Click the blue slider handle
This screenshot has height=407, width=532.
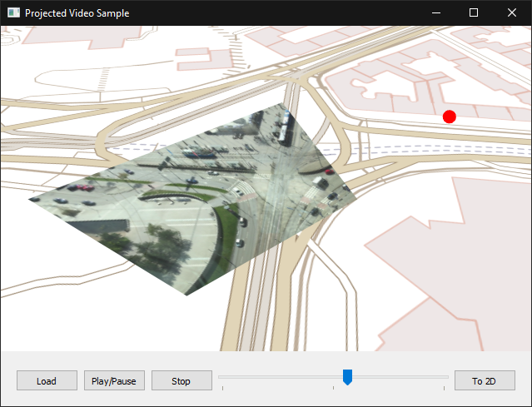point(347,377)
